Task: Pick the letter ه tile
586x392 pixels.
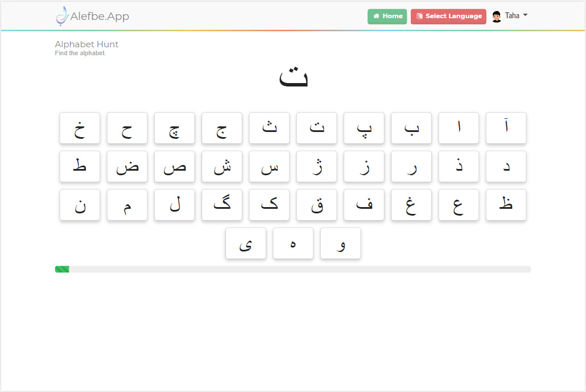Action: (x=293, y=244)
